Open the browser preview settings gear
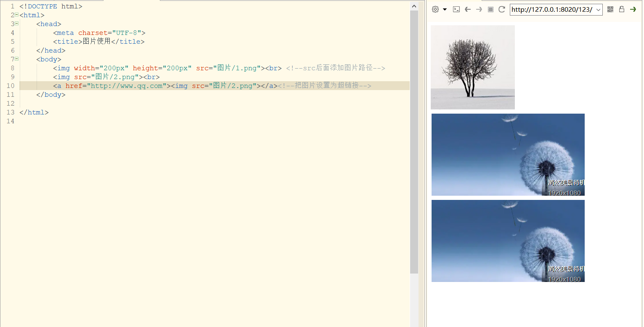This screenshot has height=327, width=644. [x=435, y=9]
